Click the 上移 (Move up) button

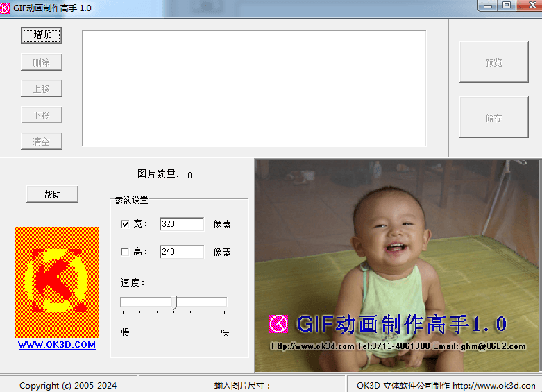pos(42,89)
